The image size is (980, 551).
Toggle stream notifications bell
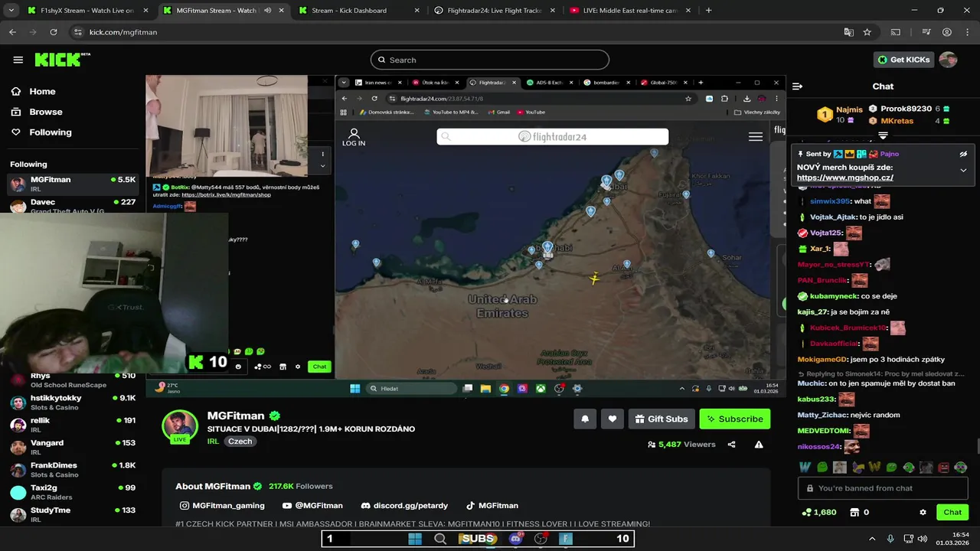click(x=585, y=419)
